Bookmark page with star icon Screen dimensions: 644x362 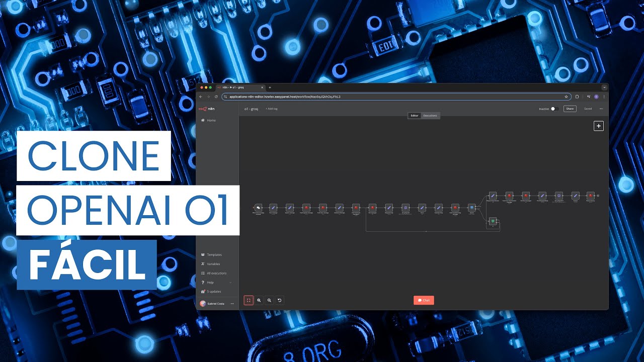[x=566, y=97]
